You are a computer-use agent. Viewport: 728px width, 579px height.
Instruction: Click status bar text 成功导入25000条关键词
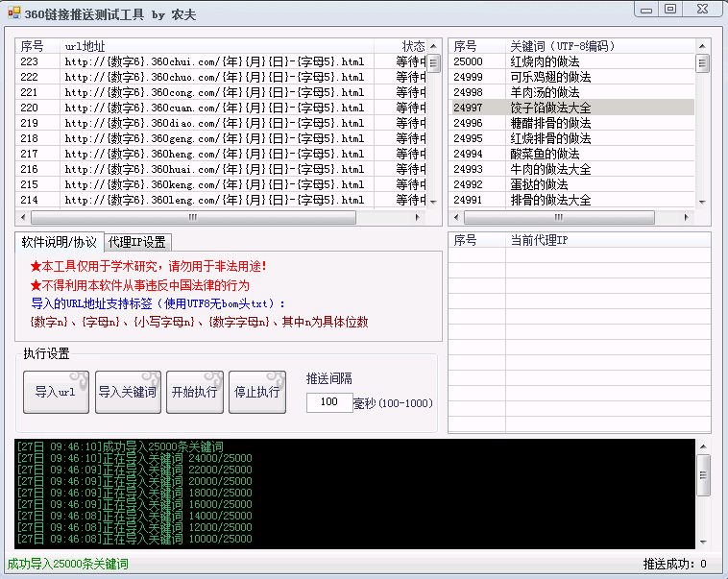68,564
